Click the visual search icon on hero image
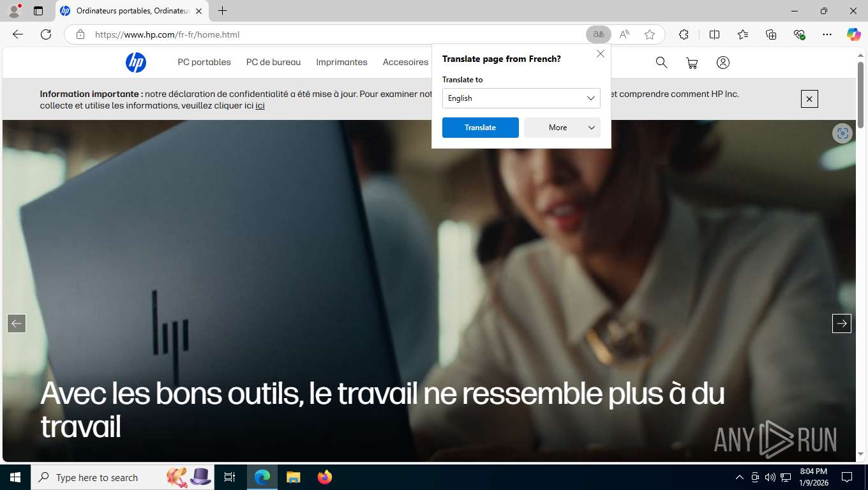Screen dimensions: 868x490 pos(842,133)
